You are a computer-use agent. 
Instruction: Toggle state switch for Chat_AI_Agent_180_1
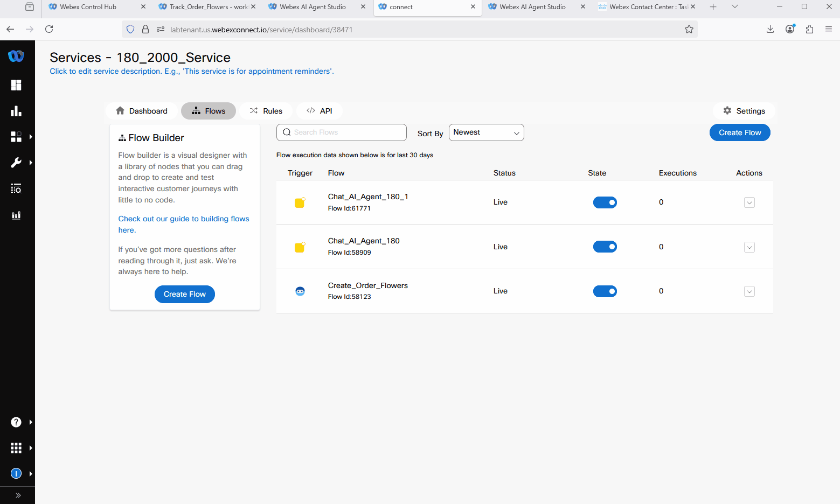point(605,202)
